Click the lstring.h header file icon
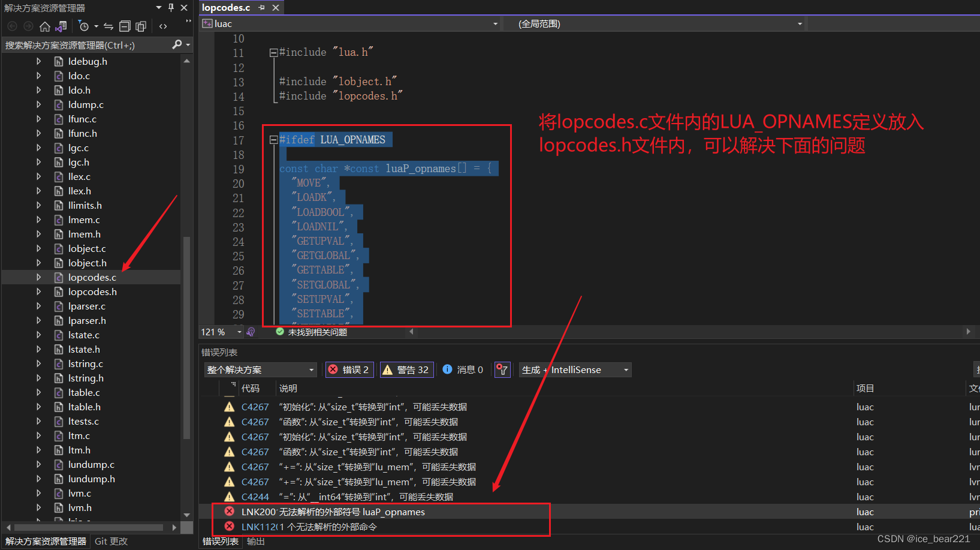Screen dimensions: 980x550 59,378
